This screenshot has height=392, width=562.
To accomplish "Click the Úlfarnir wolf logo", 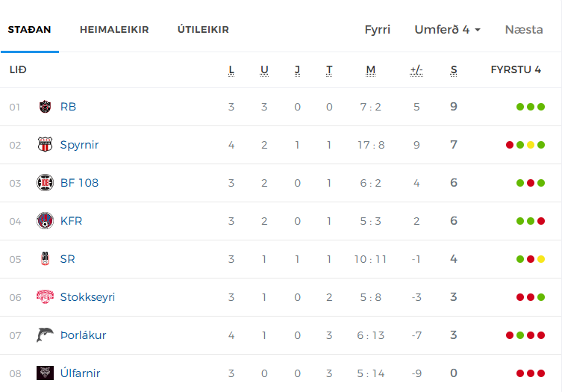I will 46,373.
